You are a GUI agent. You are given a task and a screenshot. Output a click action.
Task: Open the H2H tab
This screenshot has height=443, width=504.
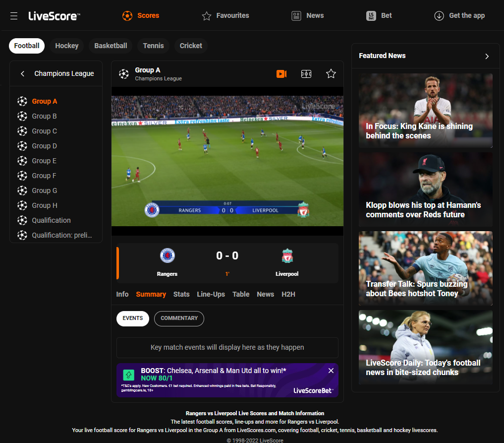tap(288, 294)
